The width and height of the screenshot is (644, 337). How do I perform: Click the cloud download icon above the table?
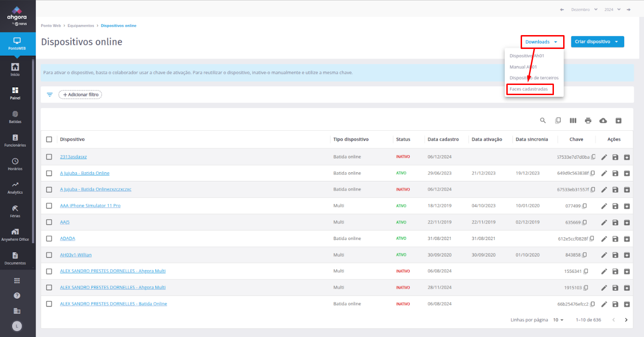tap(603, 120)
